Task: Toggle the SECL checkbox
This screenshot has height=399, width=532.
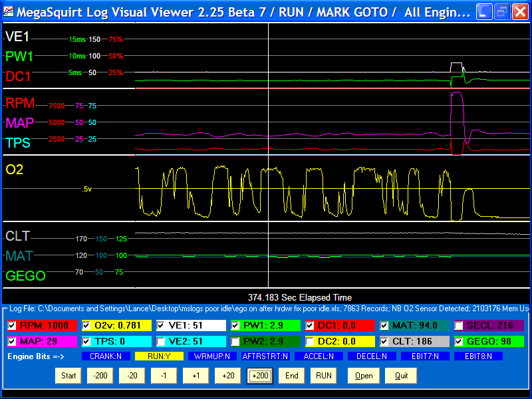Action: click(x=459, y=326)
